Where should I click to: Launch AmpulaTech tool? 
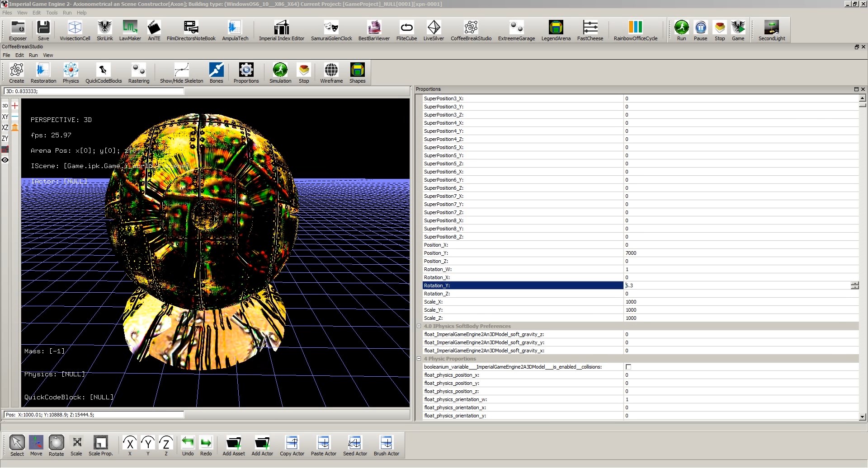235,30
